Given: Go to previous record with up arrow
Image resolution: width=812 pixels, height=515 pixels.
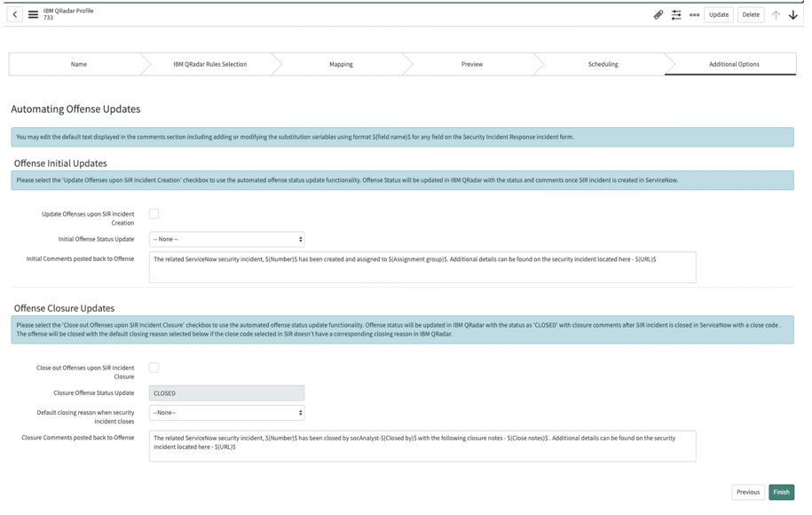Looking at the screenshot, I should pos(776,14).
